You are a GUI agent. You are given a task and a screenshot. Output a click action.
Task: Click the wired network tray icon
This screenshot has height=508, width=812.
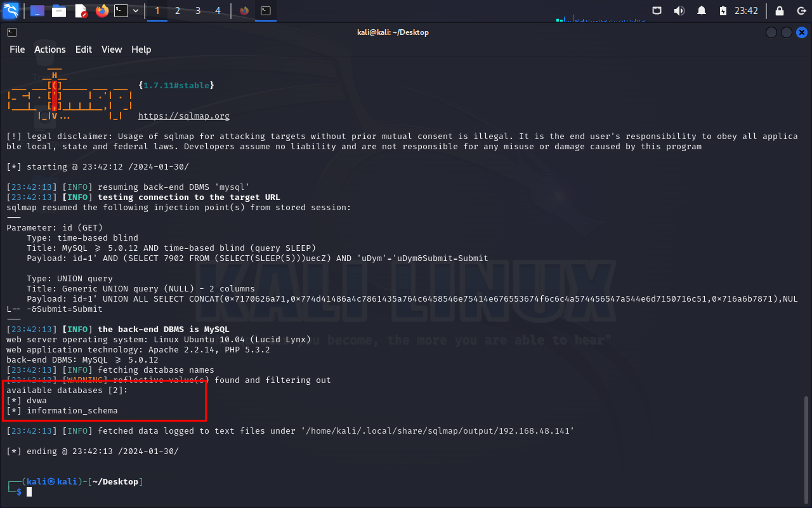(658, 11)
